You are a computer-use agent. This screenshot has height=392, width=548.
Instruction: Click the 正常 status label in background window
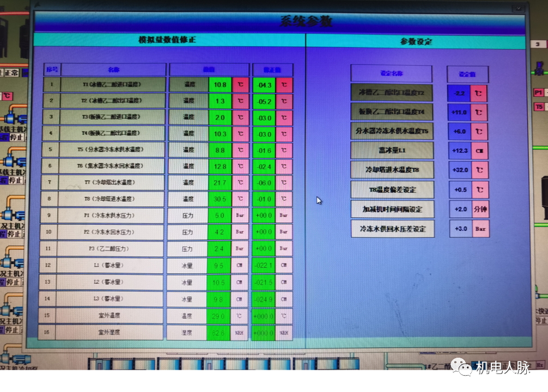[x=12, y=72]
